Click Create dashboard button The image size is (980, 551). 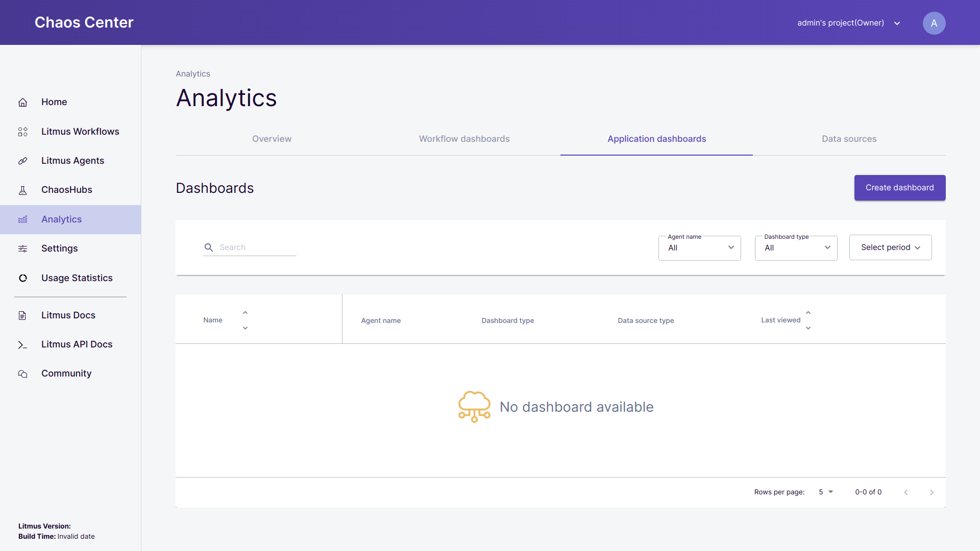(x=899, y=188)
